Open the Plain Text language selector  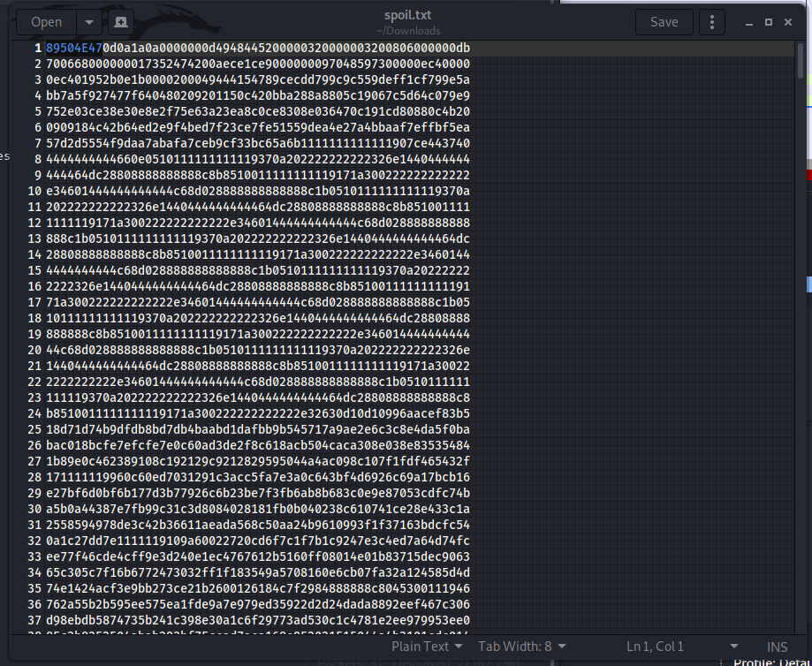coord(427,647)
